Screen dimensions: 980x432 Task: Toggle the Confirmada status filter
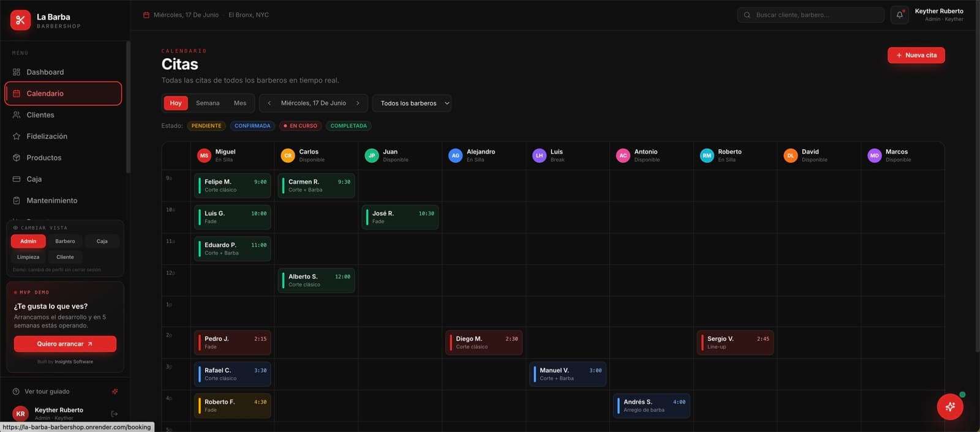pos(252,126)
